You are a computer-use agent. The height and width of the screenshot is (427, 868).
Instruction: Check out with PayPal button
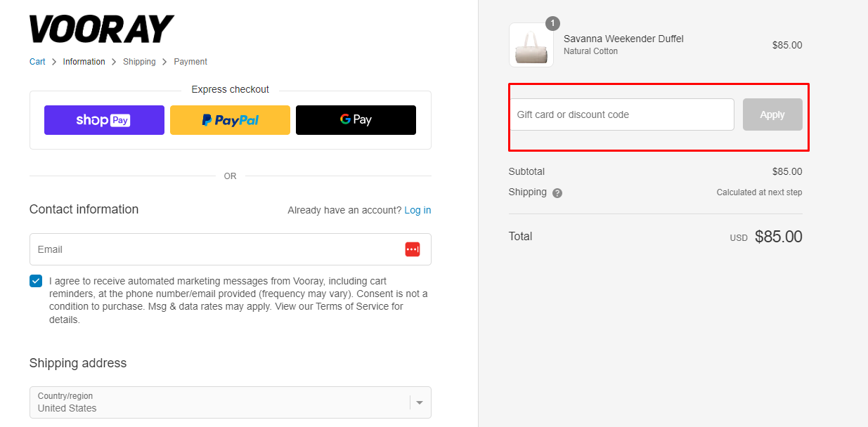[230, 120]
